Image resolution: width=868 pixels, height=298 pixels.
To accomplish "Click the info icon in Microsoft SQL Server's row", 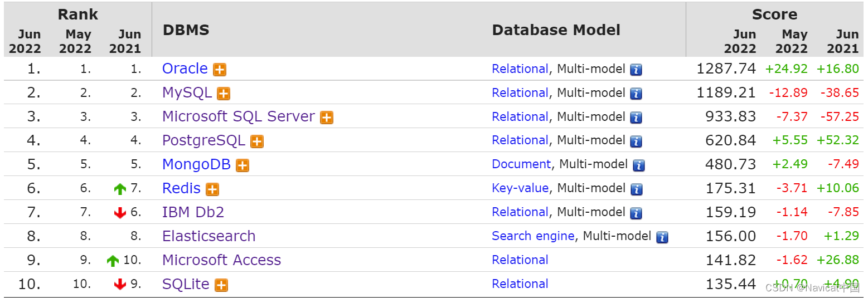I will pyautogui.click(x=636, y=118).
